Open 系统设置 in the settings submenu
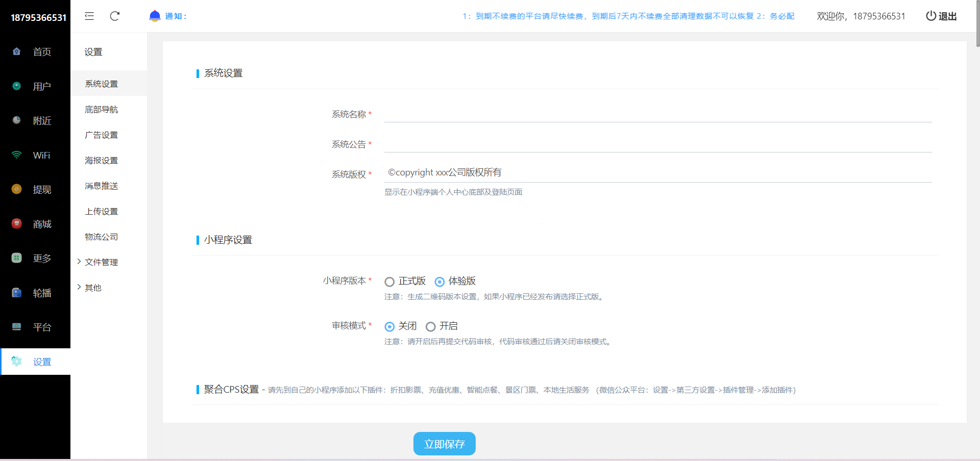Screen dimensions: 980x461 [109, 84]
